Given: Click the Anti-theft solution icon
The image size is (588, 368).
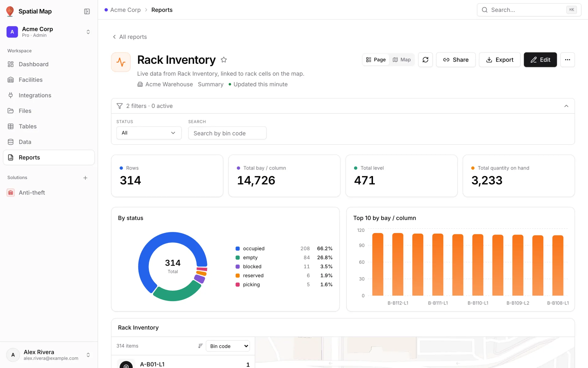Looking at the screenshot, I should click(x=11, y=193).
